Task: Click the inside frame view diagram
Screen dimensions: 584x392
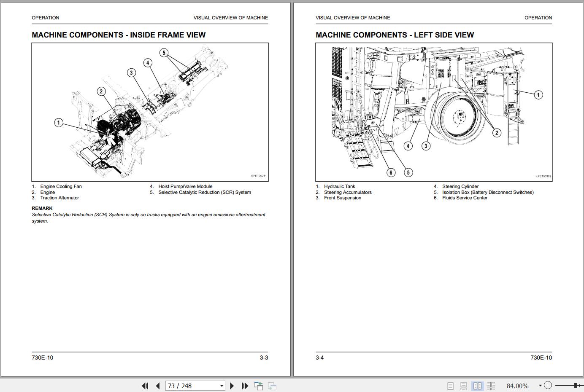Action: coord(150,112)
